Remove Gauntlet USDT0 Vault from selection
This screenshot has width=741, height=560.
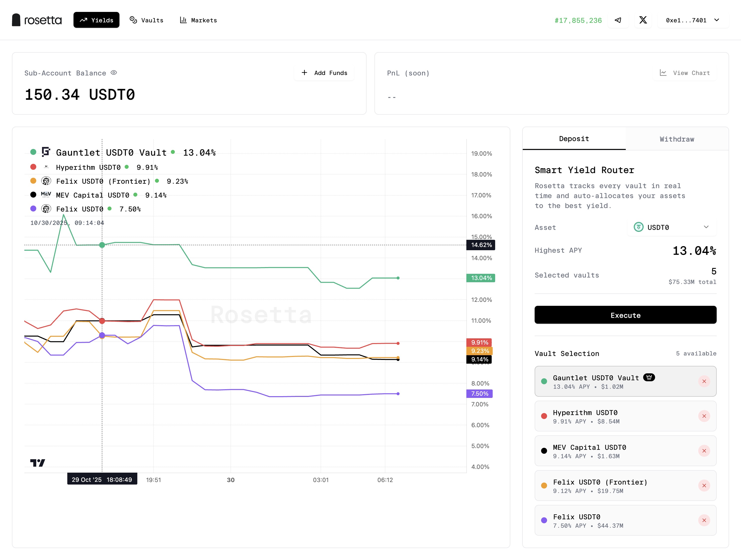[704, 381]
